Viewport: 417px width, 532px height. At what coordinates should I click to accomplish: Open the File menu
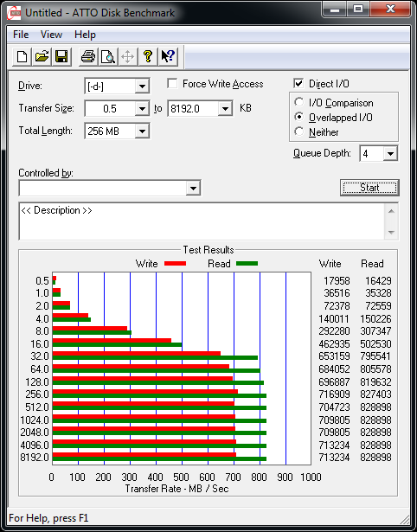21,35
